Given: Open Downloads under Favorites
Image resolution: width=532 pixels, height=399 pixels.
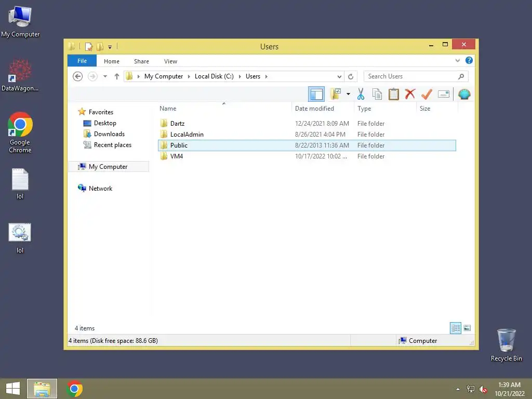Looking at the screenshot, I should tap(104, 134).
